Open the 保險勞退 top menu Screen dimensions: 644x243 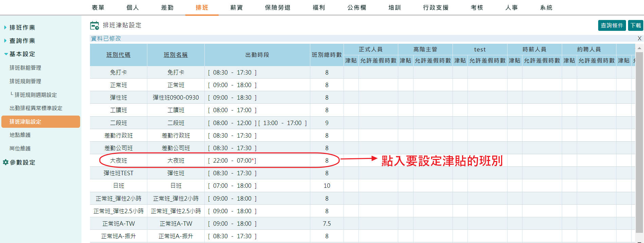point(278,7)
